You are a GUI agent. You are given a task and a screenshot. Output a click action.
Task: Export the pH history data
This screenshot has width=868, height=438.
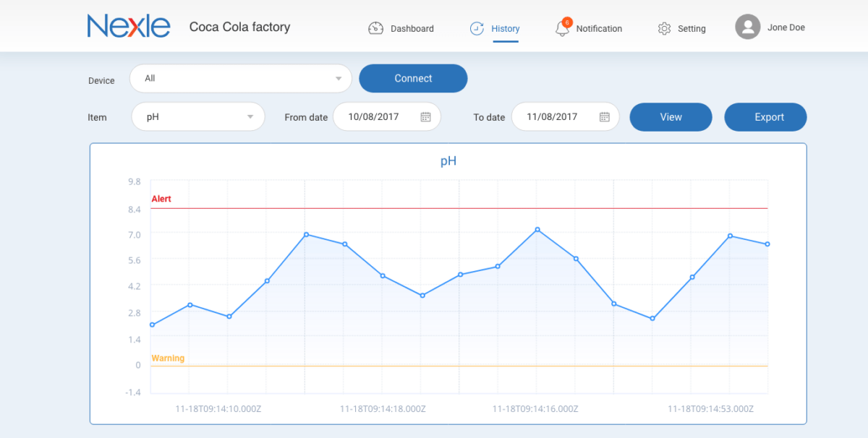tap(765, 117)
